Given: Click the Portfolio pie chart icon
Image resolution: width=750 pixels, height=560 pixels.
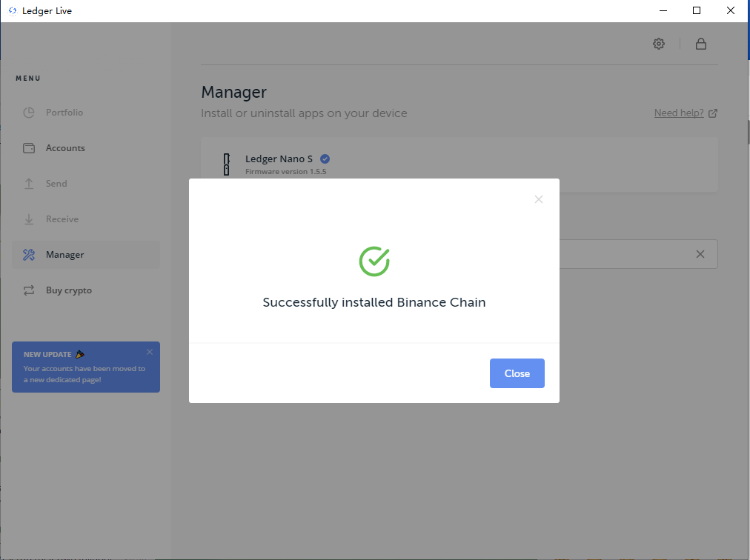Looking at the screenshot, I should (29, 113).
